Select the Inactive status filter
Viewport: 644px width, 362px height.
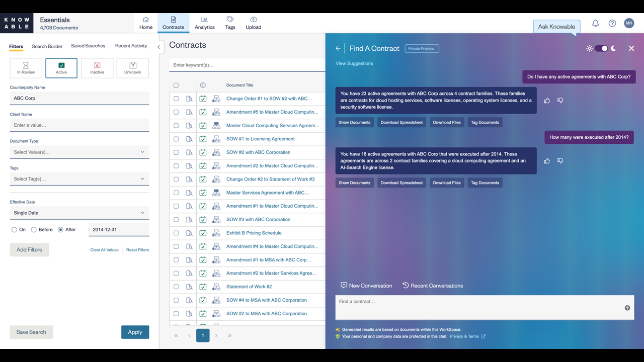(x=97, y=68)
